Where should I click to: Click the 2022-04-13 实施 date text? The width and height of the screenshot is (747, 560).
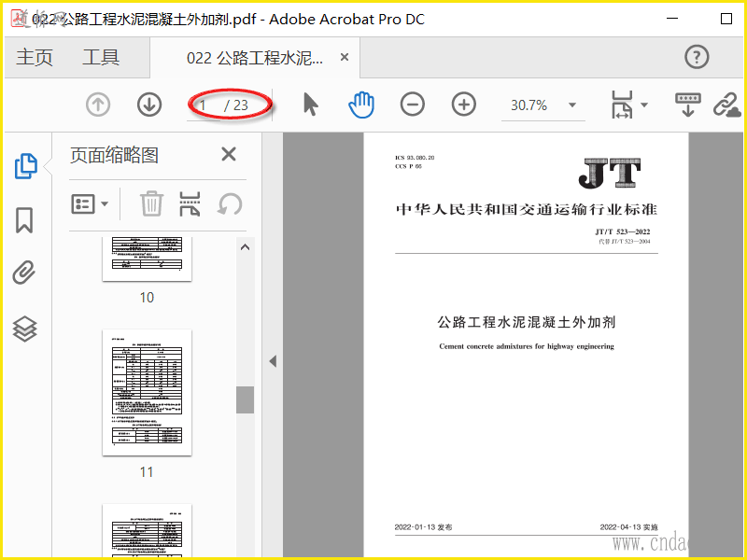click(x=628, y=527)
